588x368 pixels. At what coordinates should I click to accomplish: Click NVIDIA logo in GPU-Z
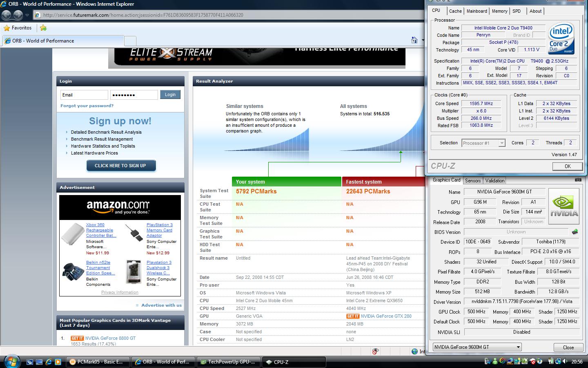pyautogui.click(x=564, y=206)
